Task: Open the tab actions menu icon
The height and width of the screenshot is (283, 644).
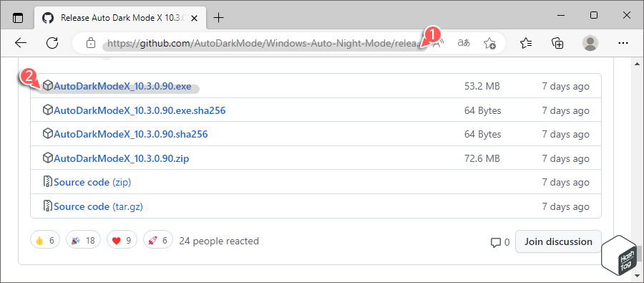Action: click(18, 18)
